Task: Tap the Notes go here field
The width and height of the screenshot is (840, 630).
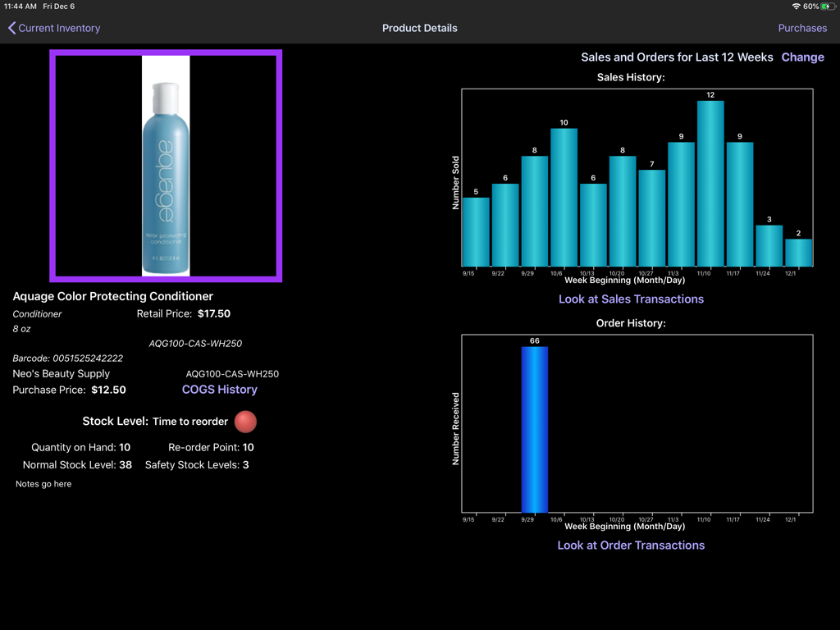Action: tap(43, 483)
